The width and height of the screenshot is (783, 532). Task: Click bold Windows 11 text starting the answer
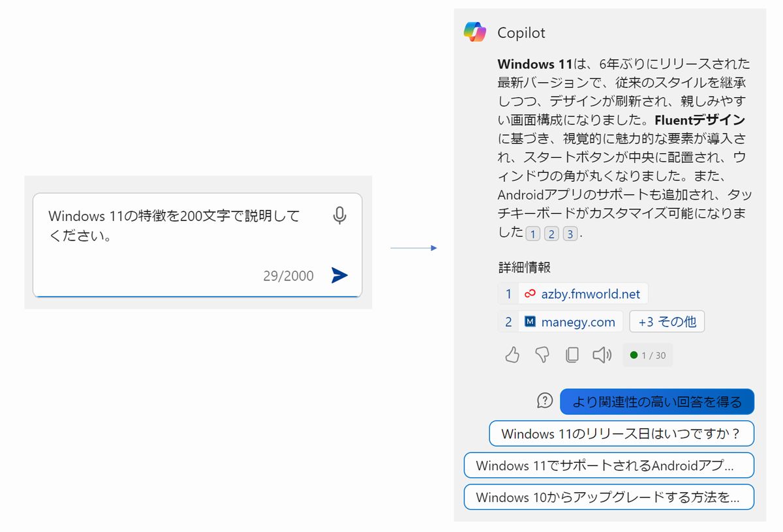534,64
